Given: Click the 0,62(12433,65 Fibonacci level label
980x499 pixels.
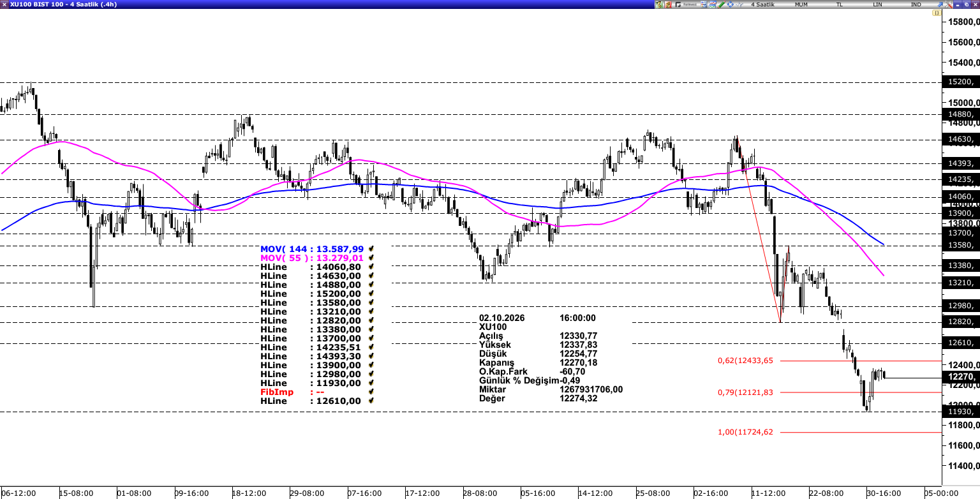Looking at the screenshot, I should coord(745,361).
